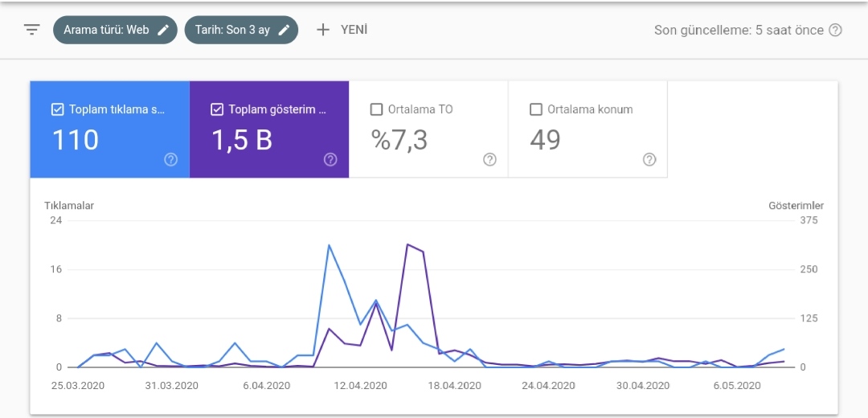Open the Tarih: Son 3 ay filter

[241, 30]
